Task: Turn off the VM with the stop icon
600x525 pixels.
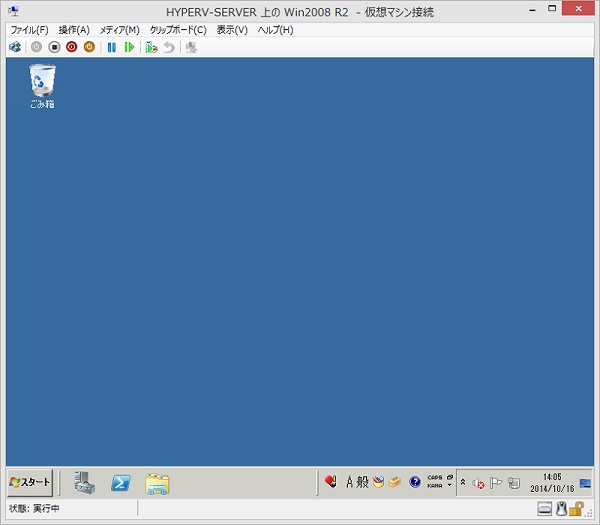Action: click(x=54, y=47)
